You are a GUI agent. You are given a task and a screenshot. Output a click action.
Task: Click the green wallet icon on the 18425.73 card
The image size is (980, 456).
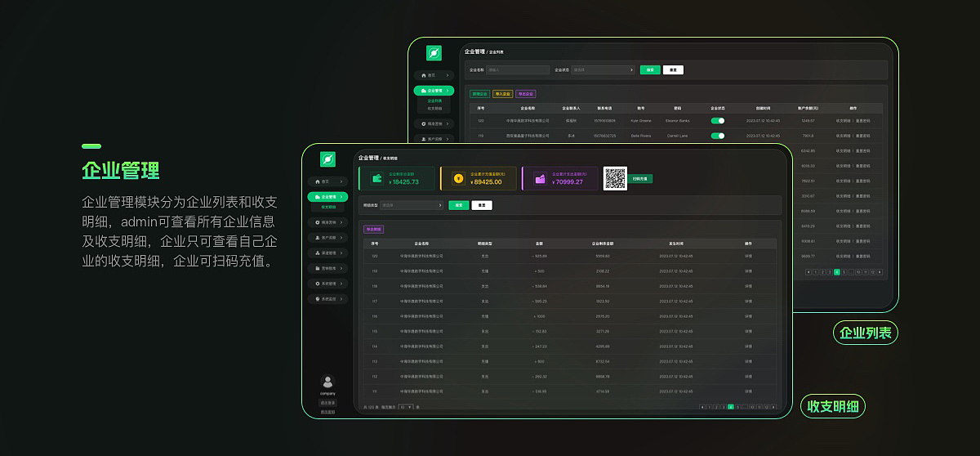click(x=377, y=179)
